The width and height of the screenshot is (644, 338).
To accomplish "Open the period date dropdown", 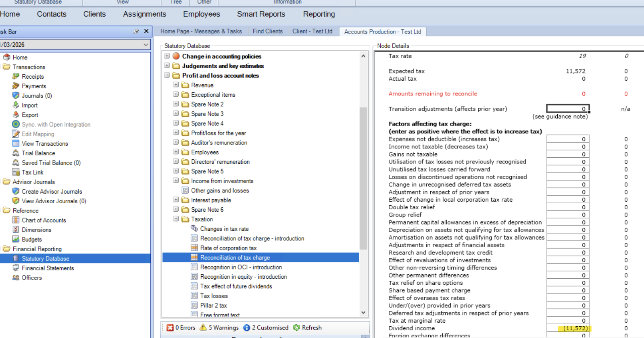I will click(x=146, y=45).
